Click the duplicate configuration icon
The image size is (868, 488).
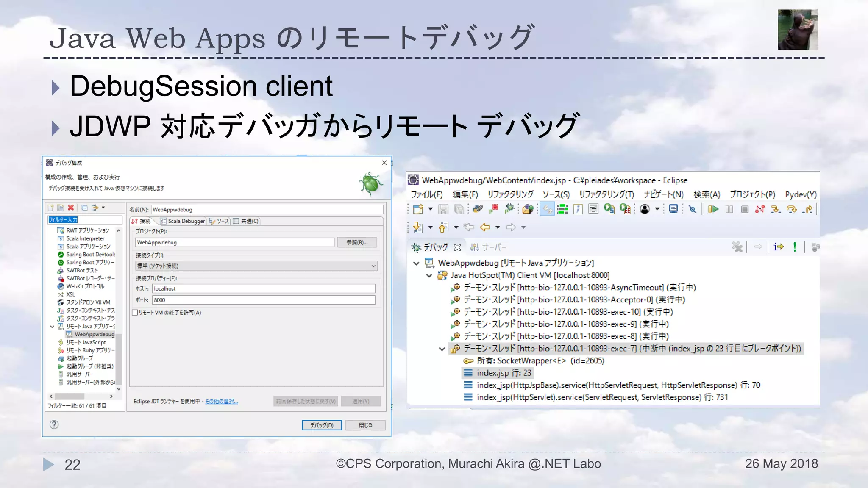coord(61,208)
